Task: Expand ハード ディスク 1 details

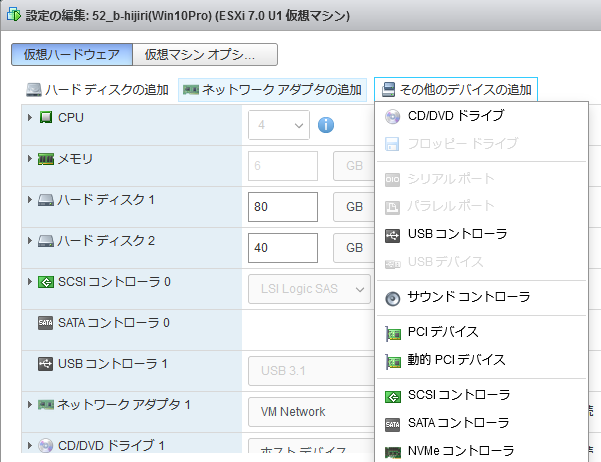Action: (30, 200)
